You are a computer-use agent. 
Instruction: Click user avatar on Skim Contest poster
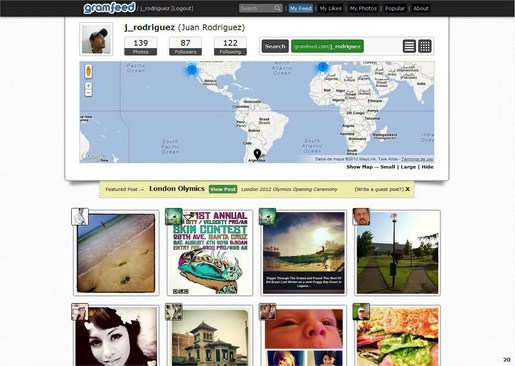174,217
